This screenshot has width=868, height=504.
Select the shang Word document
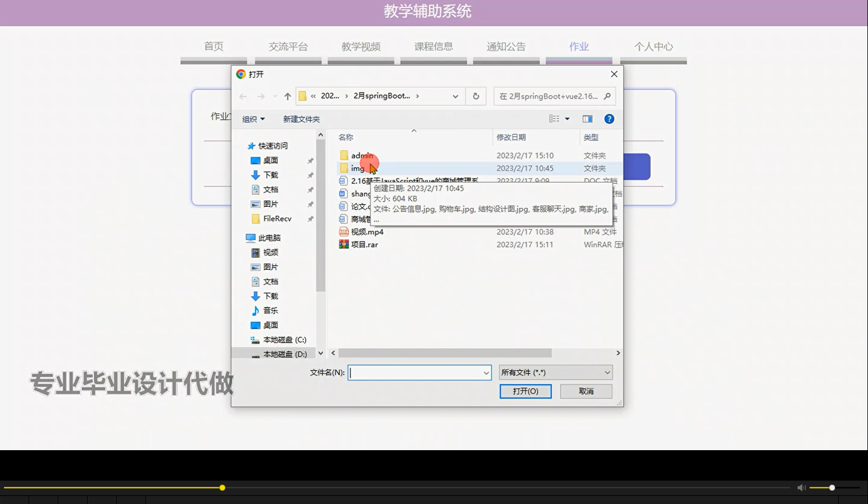point(361,194)
